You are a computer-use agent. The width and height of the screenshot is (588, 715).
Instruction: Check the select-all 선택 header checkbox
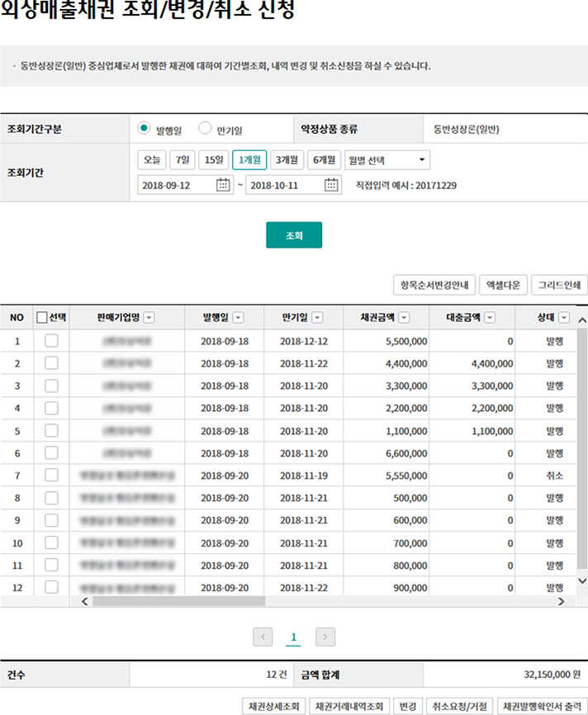(42, 317)
